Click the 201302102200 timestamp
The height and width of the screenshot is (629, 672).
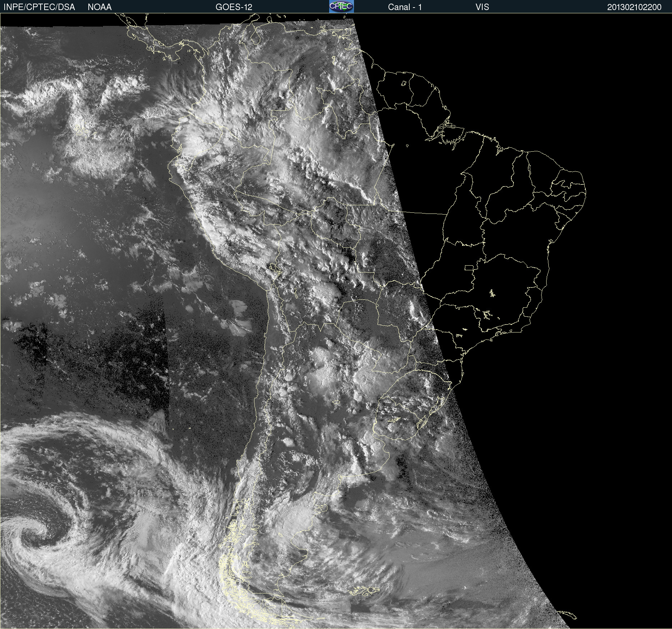[x=634, y=7]
